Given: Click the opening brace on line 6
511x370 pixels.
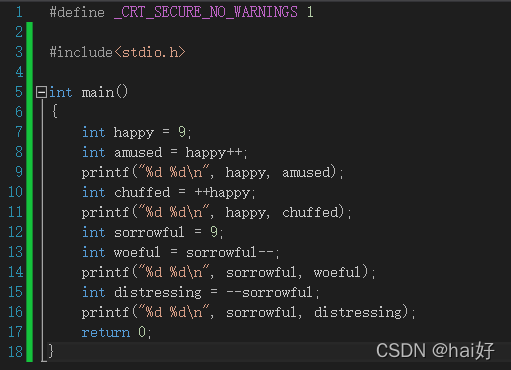Looking at the screenshot, I should (55, 111).
